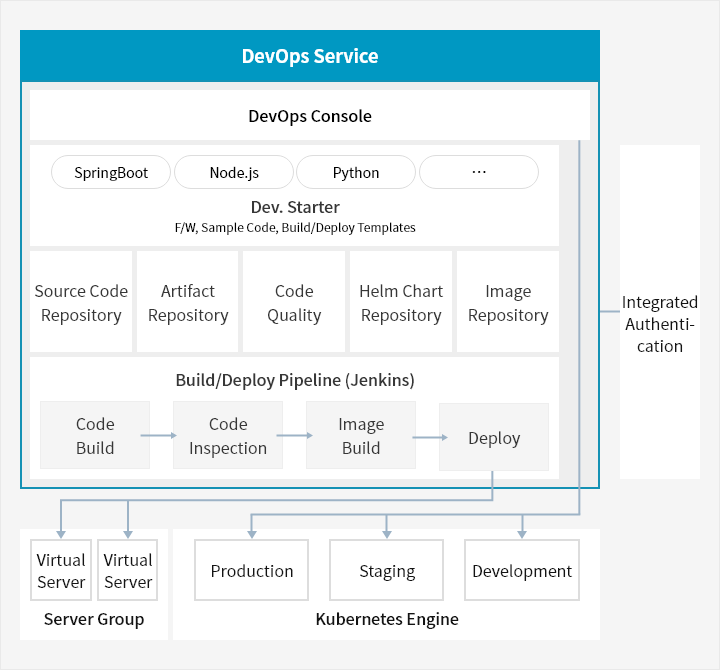The image size is (720, 670).
Task: Click the Staging environment box
Action: tap(387, 571)
